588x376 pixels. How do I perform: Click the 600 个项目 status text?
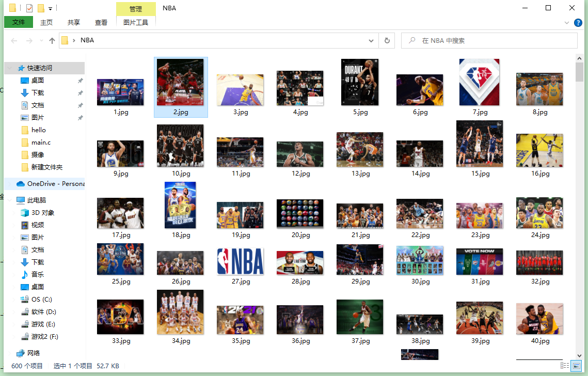27,366
